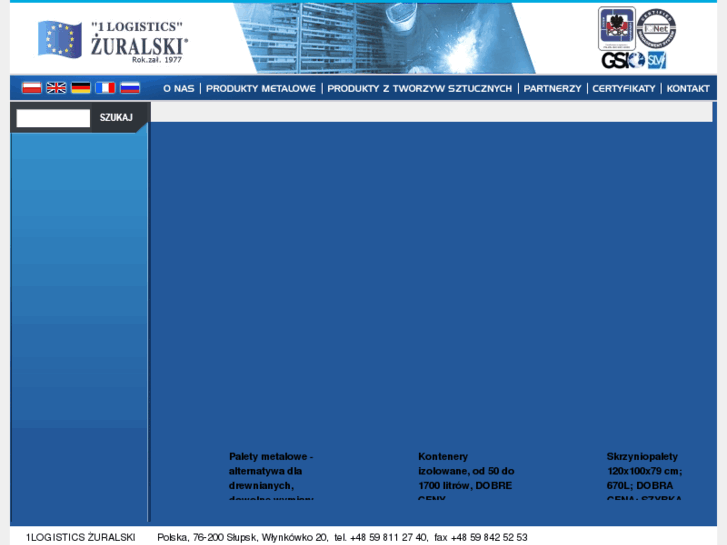
Task: Select the French flag language
Action: 105,88
